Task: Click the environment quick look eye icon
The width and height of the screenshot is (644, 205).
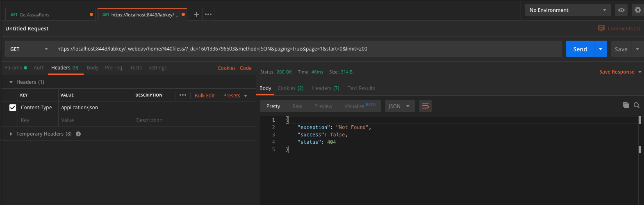Action: coord(621,10)
